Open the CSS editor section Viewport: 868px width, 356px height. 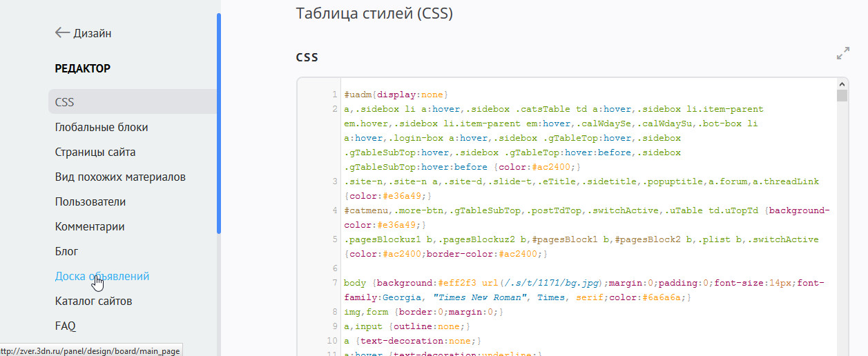[64, 102]
